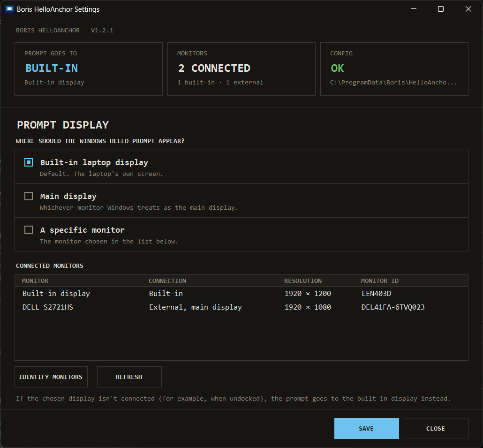
Task: Select the DELL S2721HS monitor row
Action: coord(241,307)
